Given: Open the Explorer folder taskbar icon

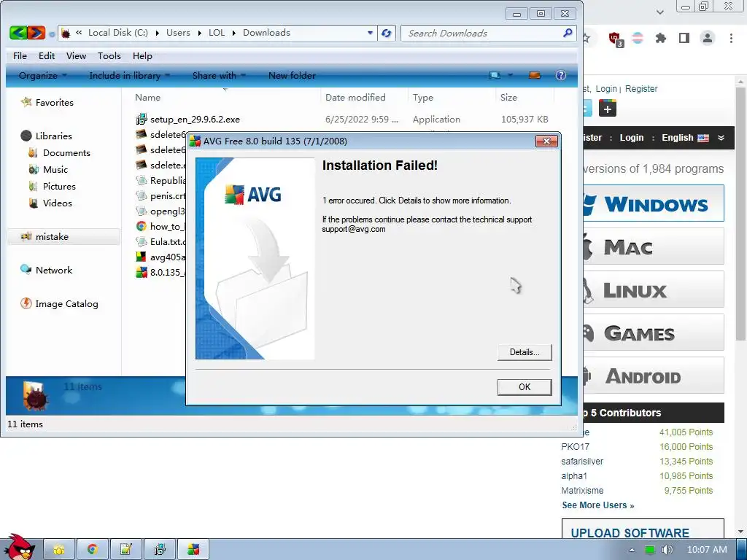Looking at the screenshot, I should coord(59,550).
